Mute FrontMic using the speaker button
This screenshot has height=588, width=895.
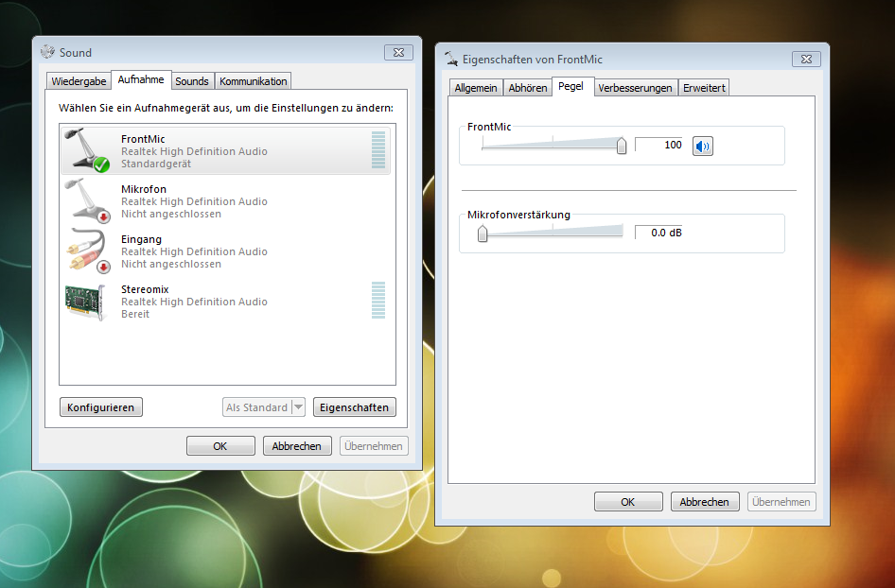coord(702,146)
